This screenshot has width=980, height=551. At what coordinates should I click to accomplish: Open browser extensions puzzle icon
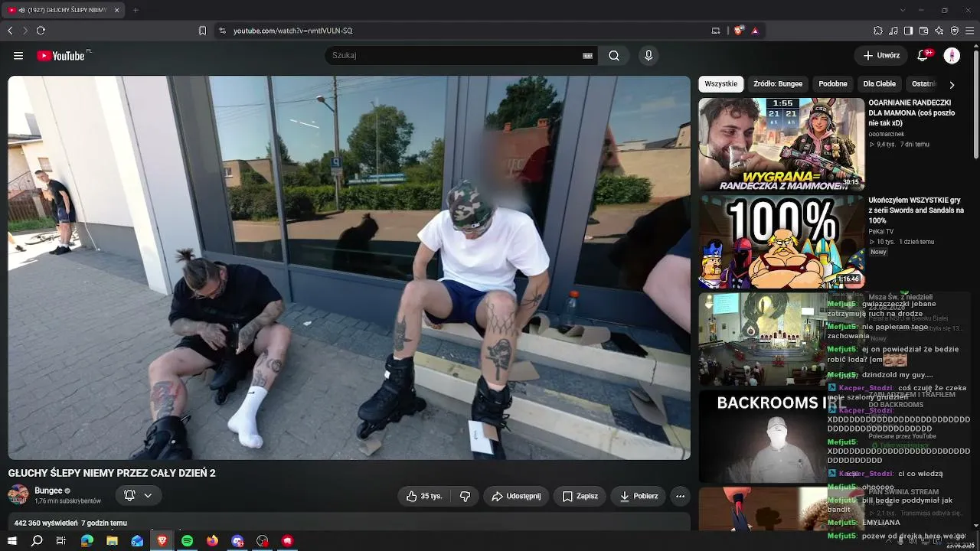(x=877, y=31)
